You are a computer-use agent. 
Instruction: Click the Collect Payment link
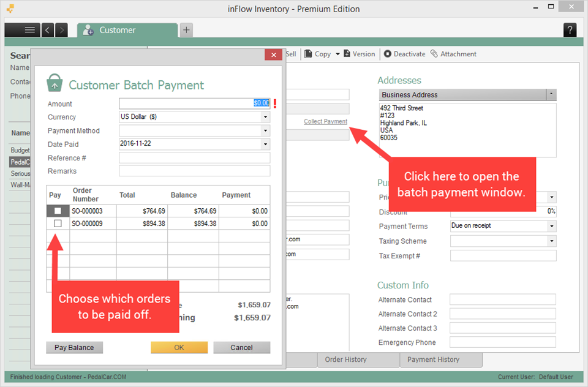325,121
